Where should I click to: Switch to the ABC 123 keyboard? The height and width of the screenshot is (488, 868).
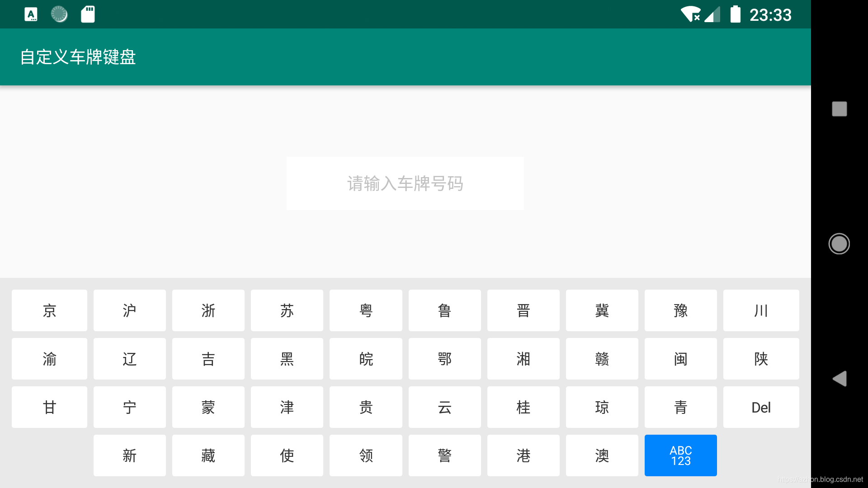pyautogui.click(x=680, y=455)
